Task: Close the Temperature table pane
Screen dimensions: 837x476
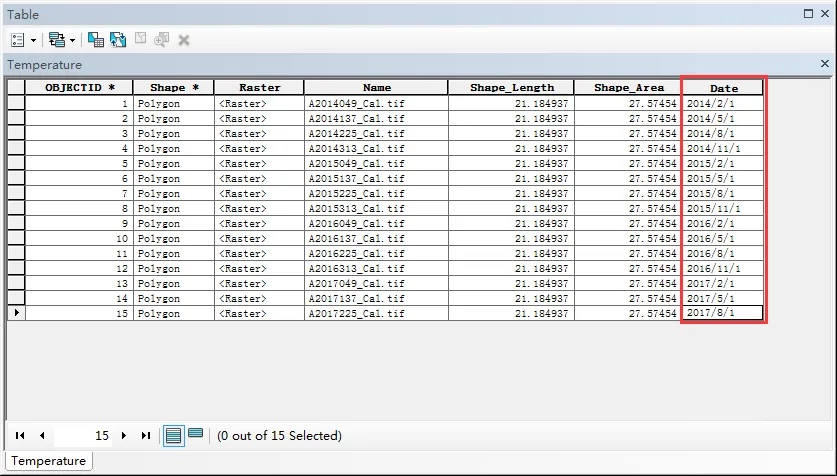Action: click(x=825, y=64)
